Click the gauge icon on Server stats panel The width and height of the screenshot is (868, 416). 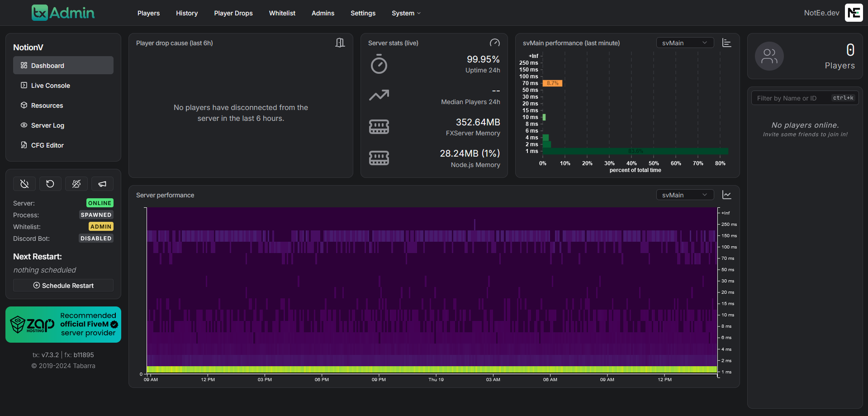(x=495, y=43)
